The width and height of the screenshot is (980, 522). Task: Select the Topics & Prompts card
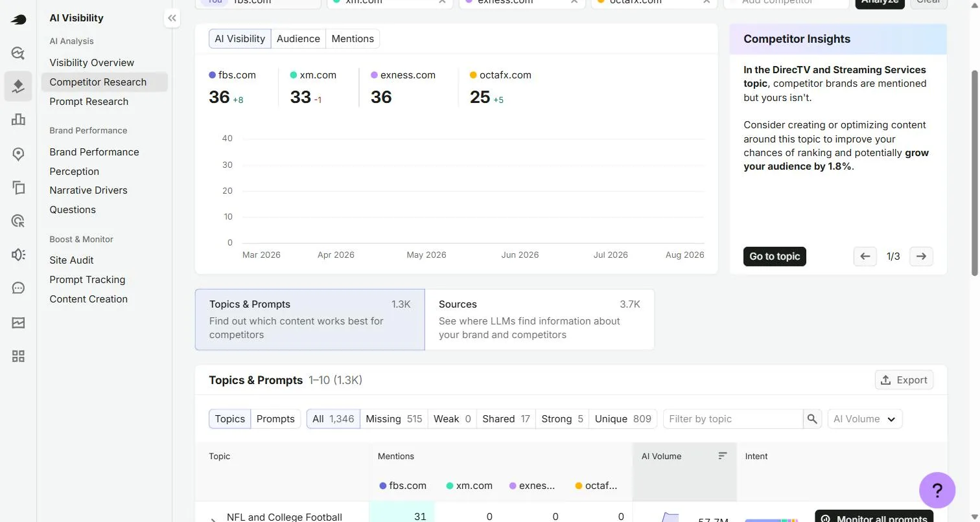[x=310, y=319]
